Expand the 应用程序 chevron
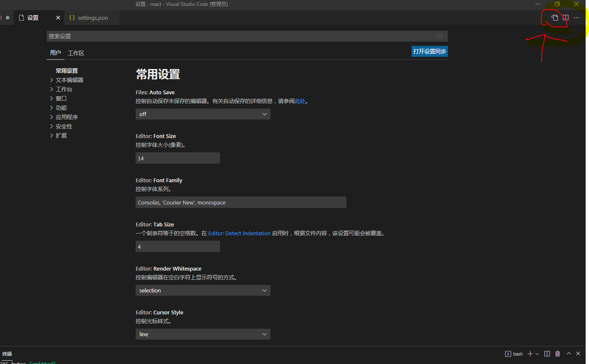 51,117
